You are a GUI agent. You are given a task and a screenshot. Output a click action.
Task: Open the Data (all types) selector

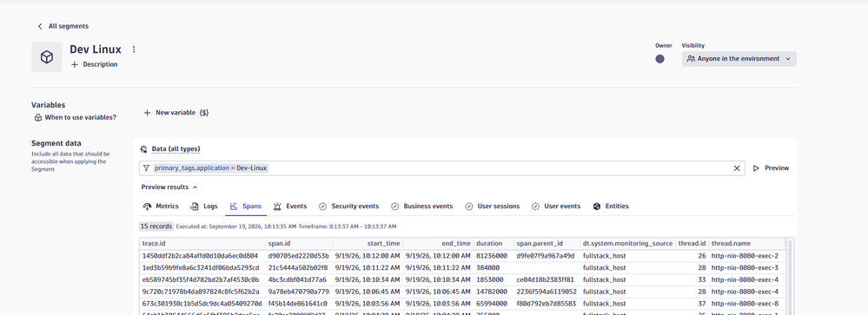176,148
